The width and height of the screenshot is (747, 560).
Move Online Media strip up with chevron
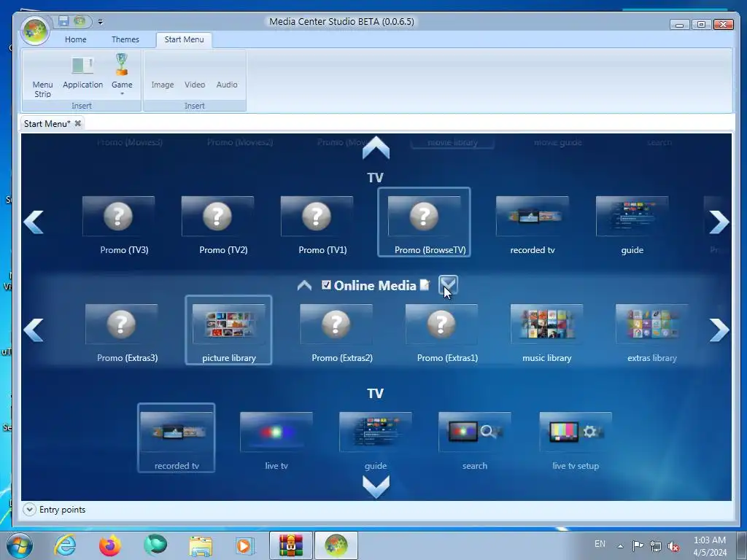304,285
